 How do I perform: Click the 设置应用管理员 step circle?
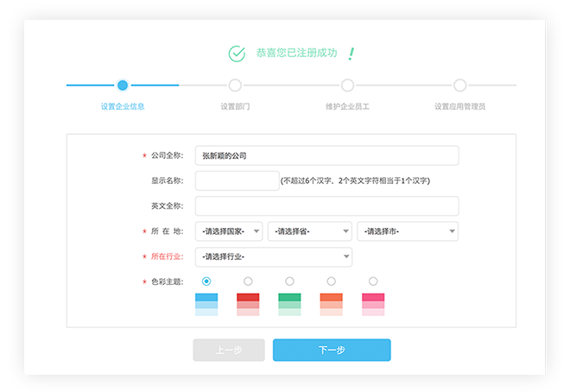tap(459, 85)
